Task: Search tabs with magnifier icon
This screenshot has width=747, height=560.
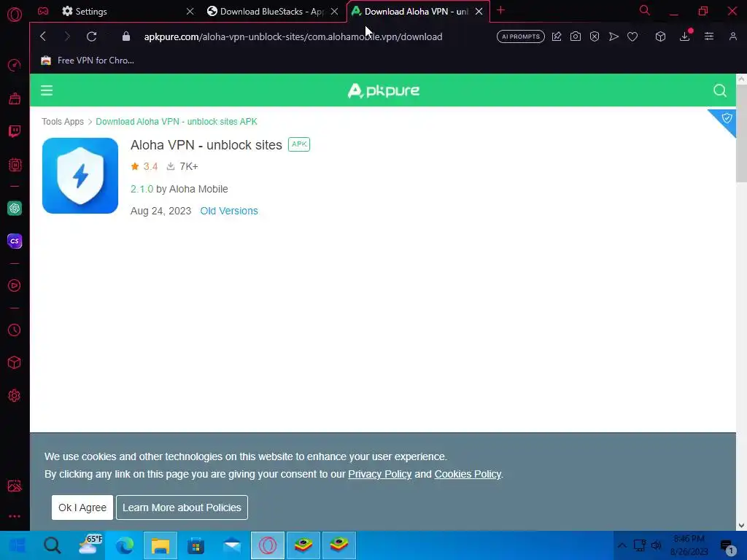Action: pyautogui.click(x=645, y=10)
